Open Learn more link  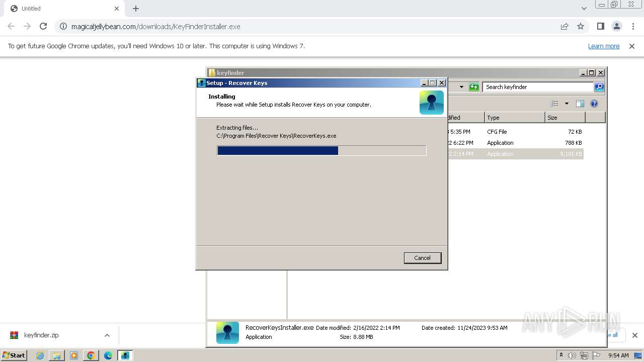click(604, 46)
